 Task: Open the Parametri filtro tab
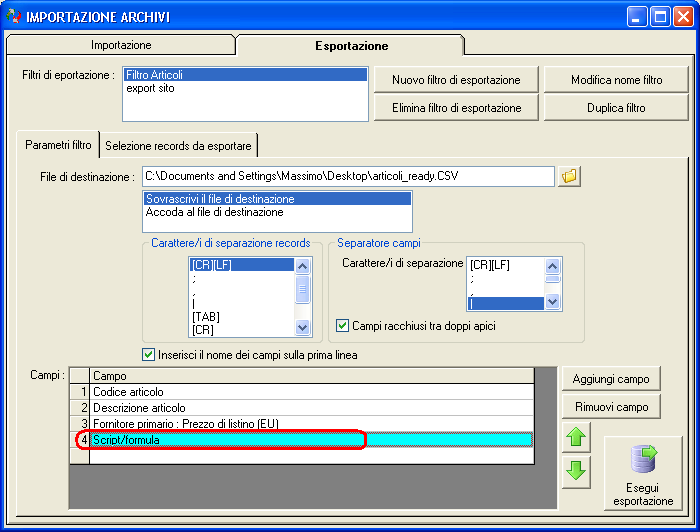click(x=58, y=145)
